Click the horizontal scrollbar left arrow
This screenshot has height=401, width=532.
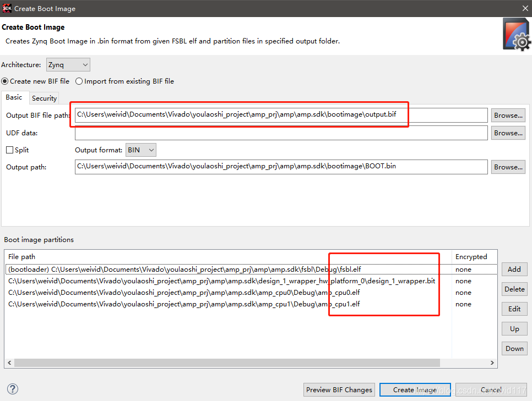tap(9, 362)
